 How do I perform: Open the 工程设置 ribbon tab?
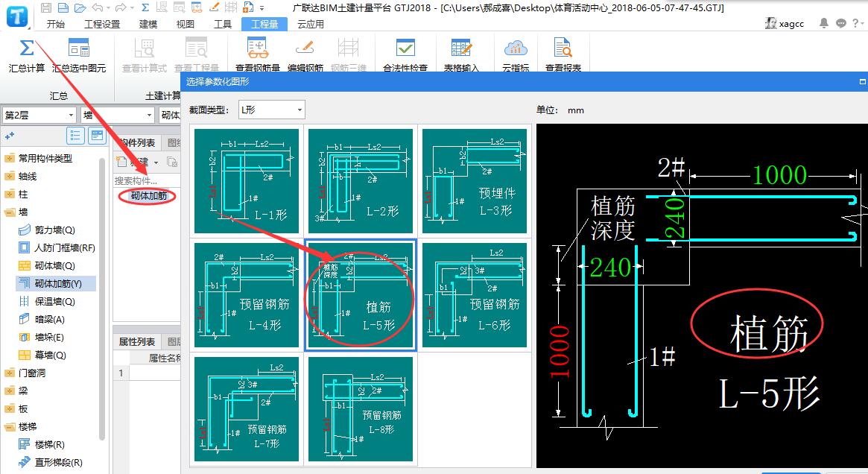102,24
